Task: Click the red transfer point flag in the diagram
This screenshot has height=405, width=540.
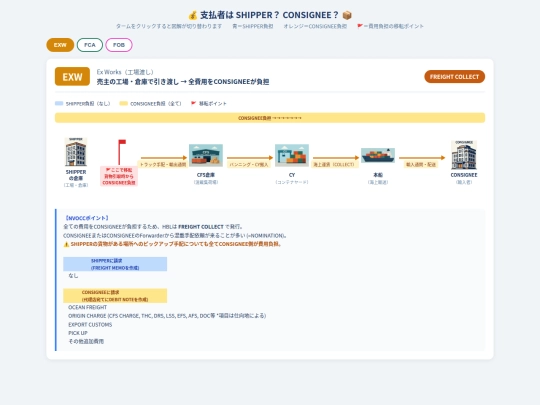Action: click(x=121, y=152)
